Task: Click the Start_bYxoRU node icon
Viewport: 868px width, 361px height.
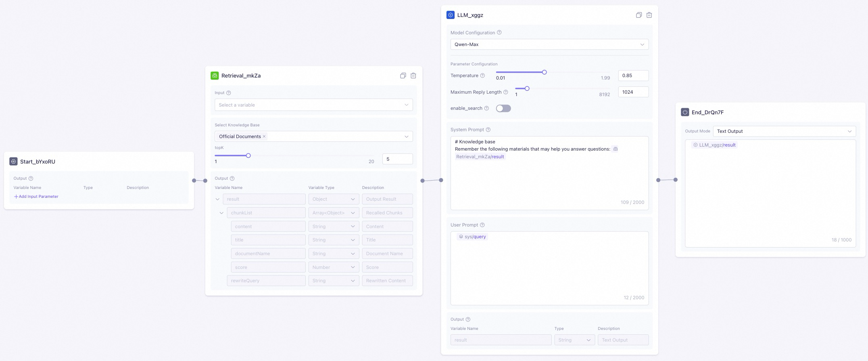Action: pyautogui.click(x=13, y=162)
